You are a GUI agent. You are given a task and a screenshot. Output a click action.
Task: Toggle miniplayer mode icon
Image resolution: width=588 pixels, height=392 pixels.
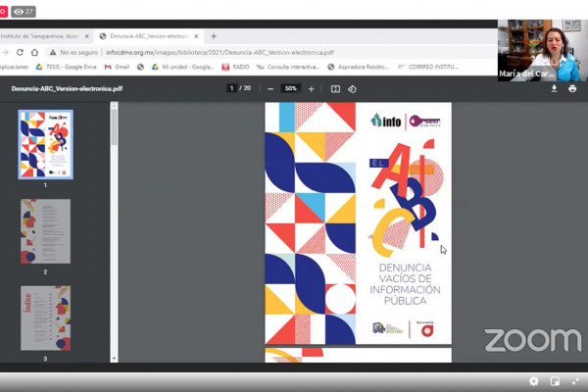(555, 381)
